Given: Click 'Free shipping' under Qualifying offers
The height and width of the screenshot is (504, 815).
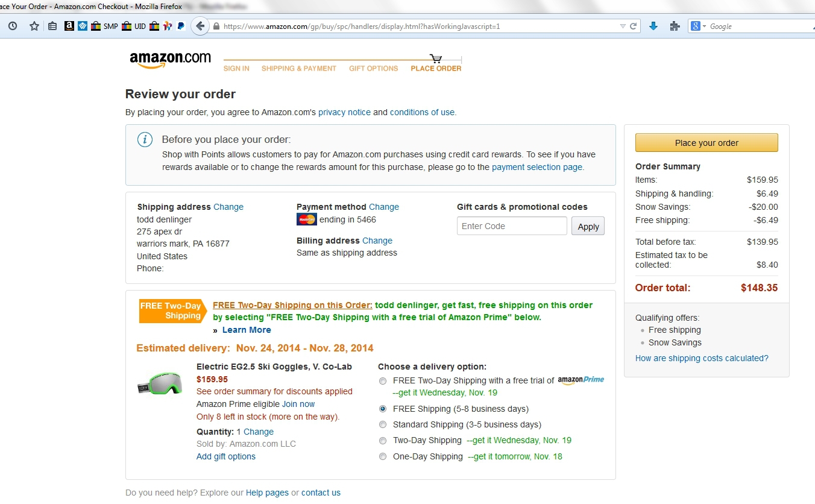Looking at the screenshot, I should [x=675, y=330].
